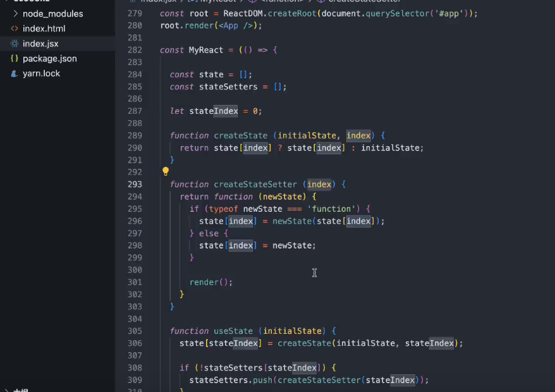The width and height of the screenshot is (555, 392).
Task: Click the let keyword on line 287
Action: click(x=177, y=111)
